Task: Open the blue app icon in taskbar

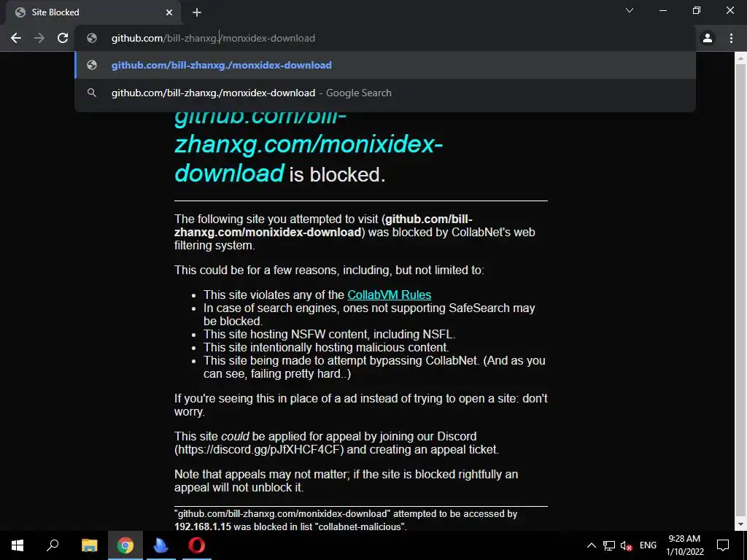Action: tap(161, 545)
